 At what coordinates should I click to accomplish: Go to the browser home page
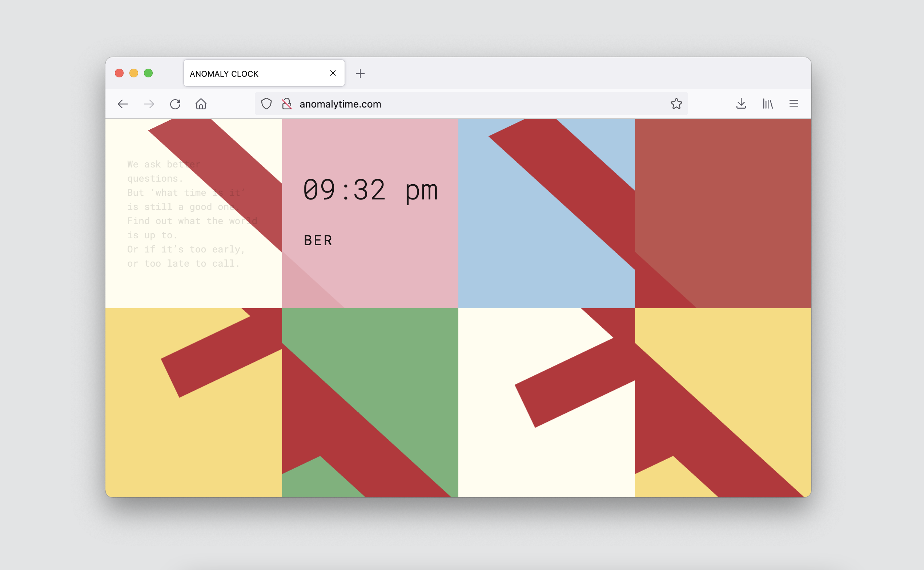point(201,104)
